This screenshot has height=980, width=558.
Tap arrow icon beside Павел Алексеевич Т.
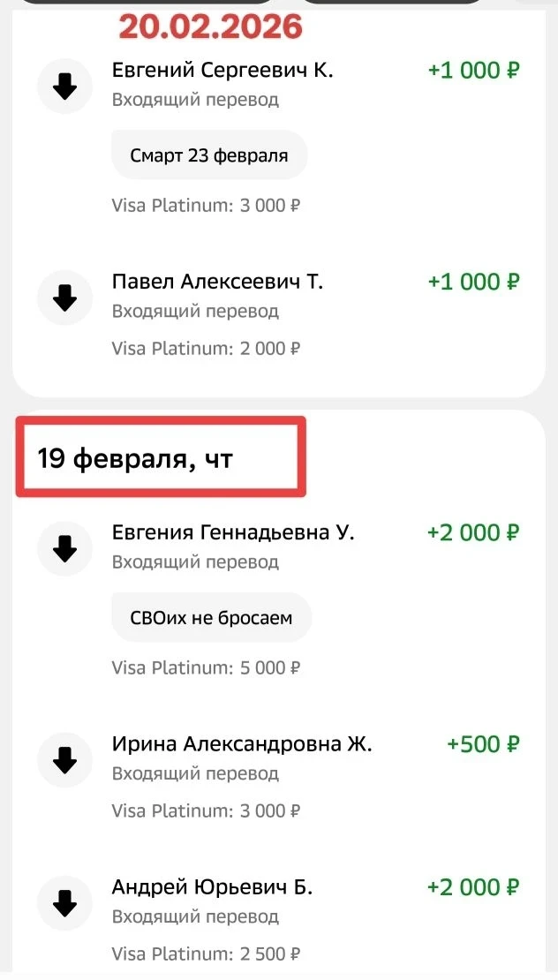64,298
